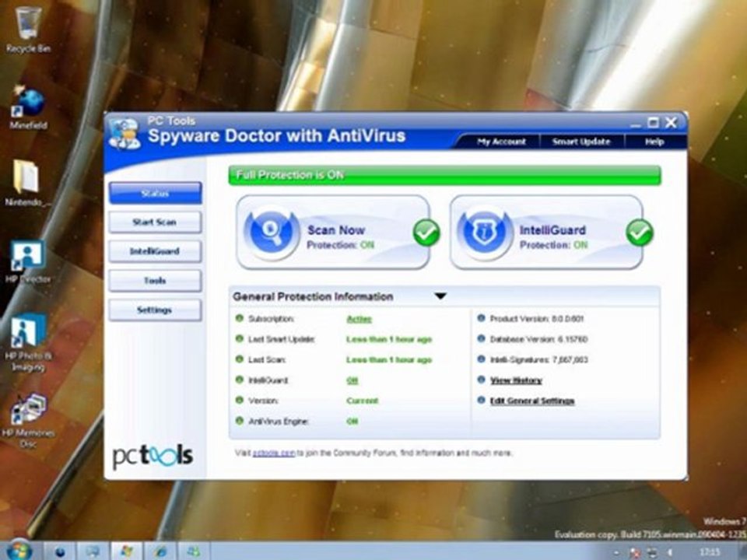Click the Last Smart Update value text
The width and height of the screenshot is (747, 560).
pyautogui.click(x=389, y=339)
